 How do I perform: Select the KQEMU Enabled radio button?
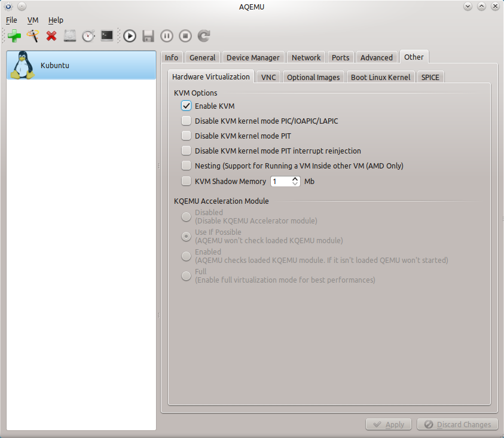[186, 256]
